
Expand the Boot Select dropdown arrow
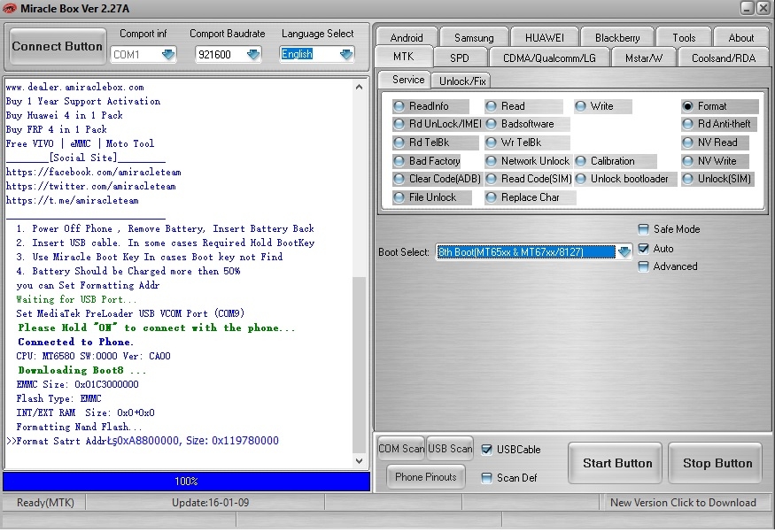coord(624,252)
